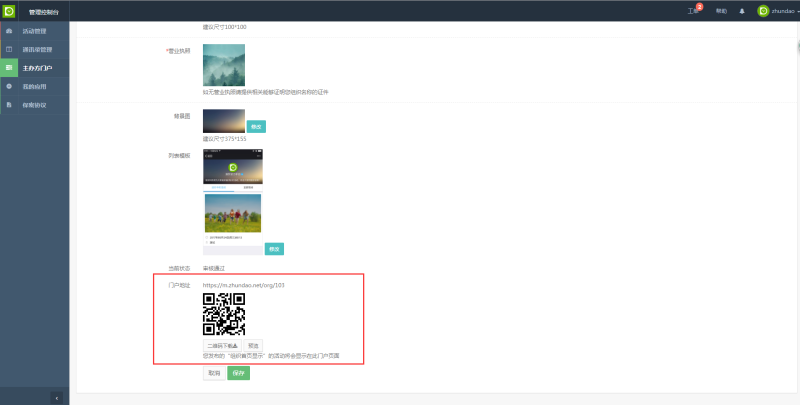The height and width of the screenshot is (405, 800).
Task: Click the 预览 preview button
Action: point(254,345)
